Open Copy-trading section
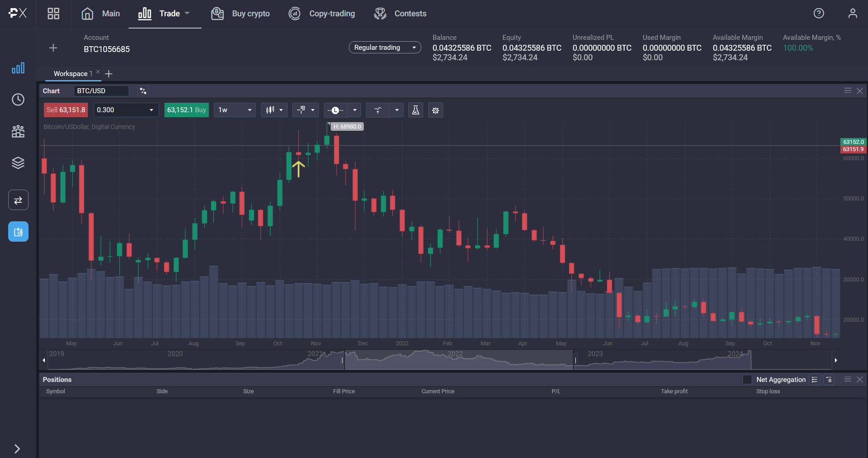 point(322,14)
